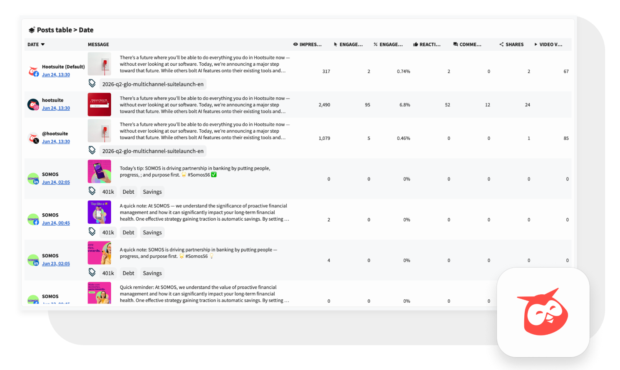Click the "Quick reminder: At SOMOS" message text
The width and height of the screenshot is (620, 370).
coord(204,294)
